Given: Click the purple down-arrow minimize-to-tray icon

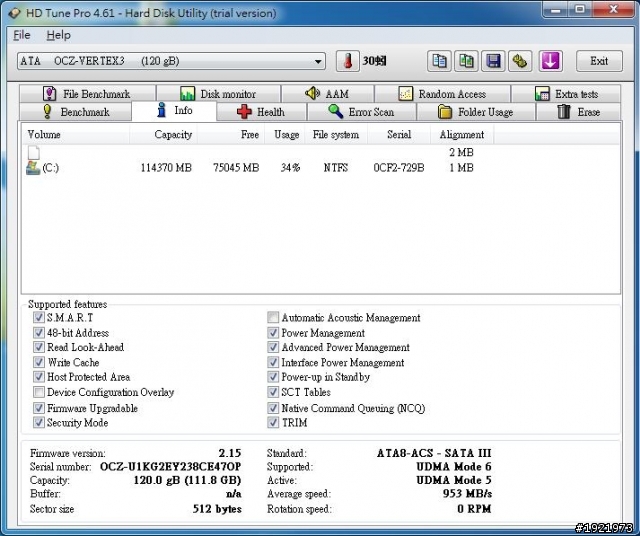Looking at the screenshot, I should click(551, 61).
